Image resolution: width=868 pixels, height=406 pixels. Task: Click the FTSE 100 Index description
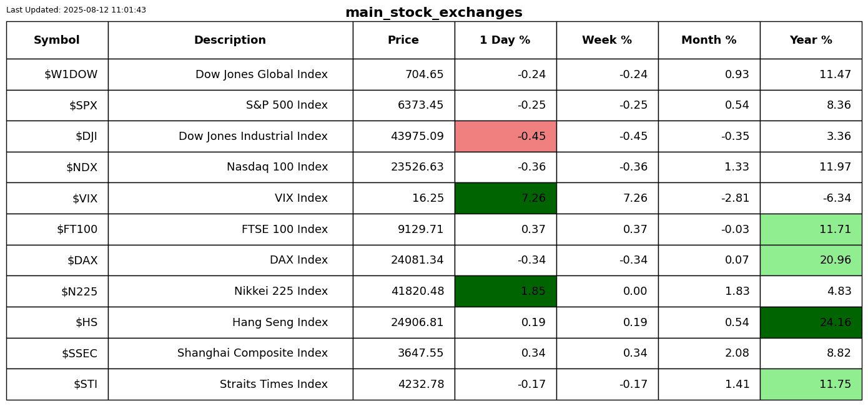[284, 229]
